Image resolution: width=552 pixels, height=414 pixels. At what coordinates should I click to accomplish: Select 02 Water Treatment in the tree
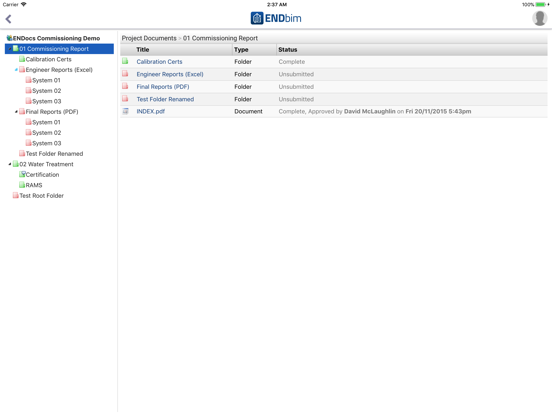46,164
